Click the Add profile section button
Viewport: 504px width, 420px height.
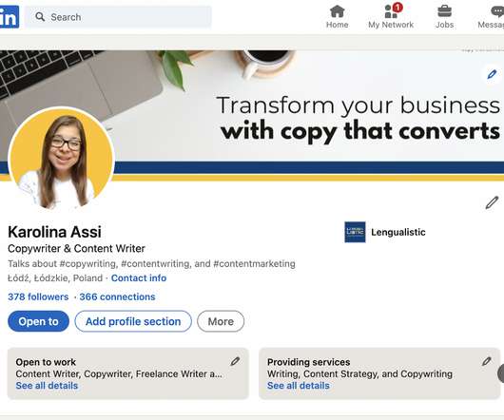tap(133, 321)
